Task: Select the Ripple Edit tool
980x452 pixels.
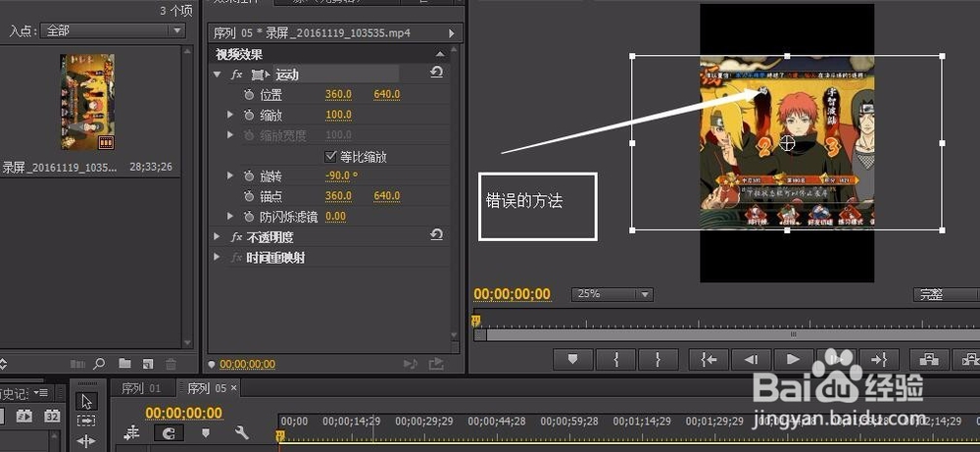Action: pyautogui.click(x=86, y=441)
